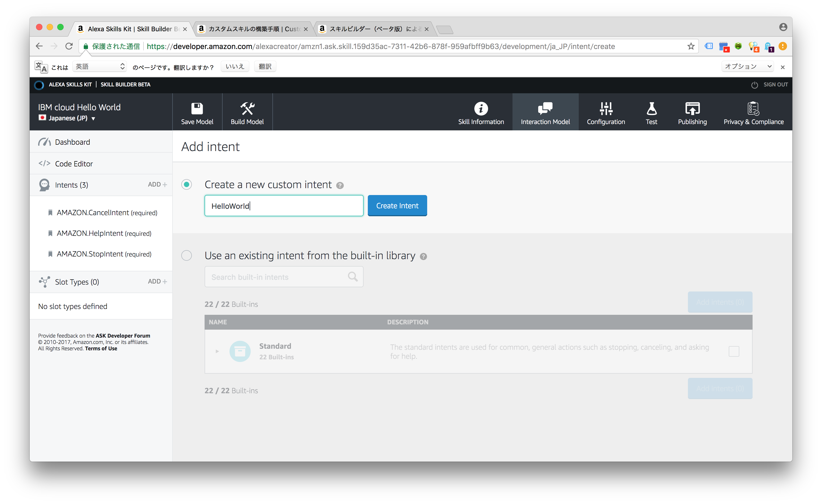The height and width of the screenshot is (504, 822).
Task: Click the Save Model icon
Action: click(197, 108)
